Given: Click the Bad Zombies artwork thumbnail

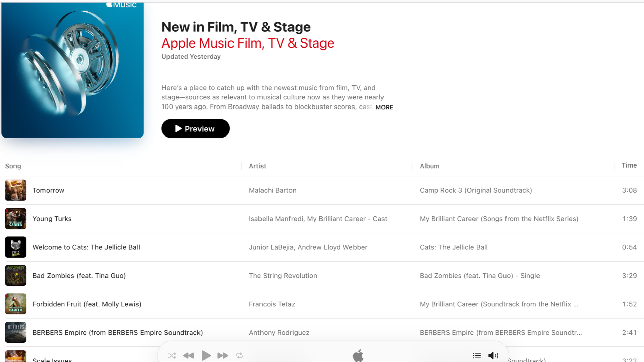Looking at the screenshot, I should 16,275.
